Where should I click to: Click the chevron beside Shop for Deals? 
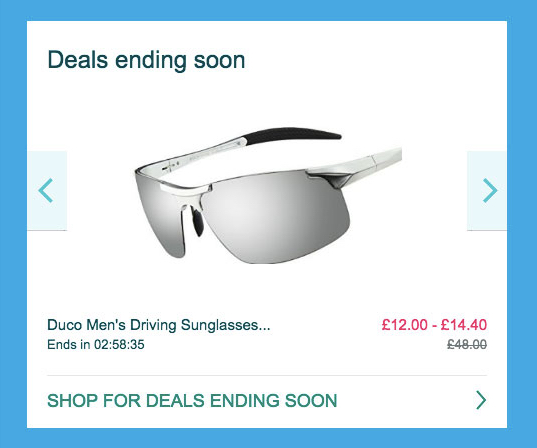[x=481, y=400]
